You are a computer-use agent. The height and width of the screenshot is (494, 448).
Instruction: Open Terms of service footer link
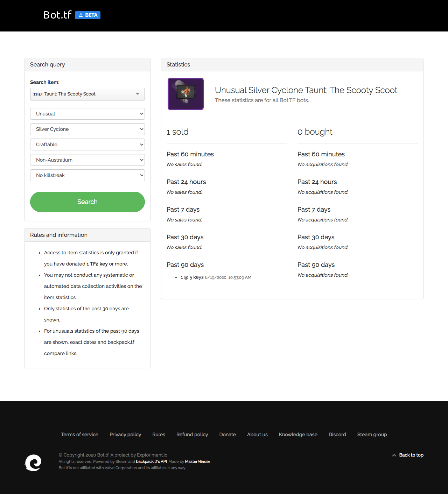coord(80,435)
